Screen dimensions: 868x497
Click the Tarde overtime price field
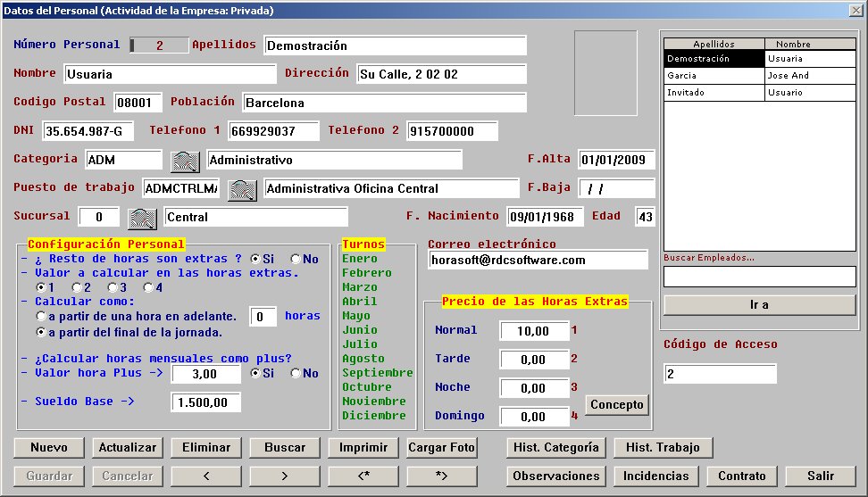[x=535, y=360]
